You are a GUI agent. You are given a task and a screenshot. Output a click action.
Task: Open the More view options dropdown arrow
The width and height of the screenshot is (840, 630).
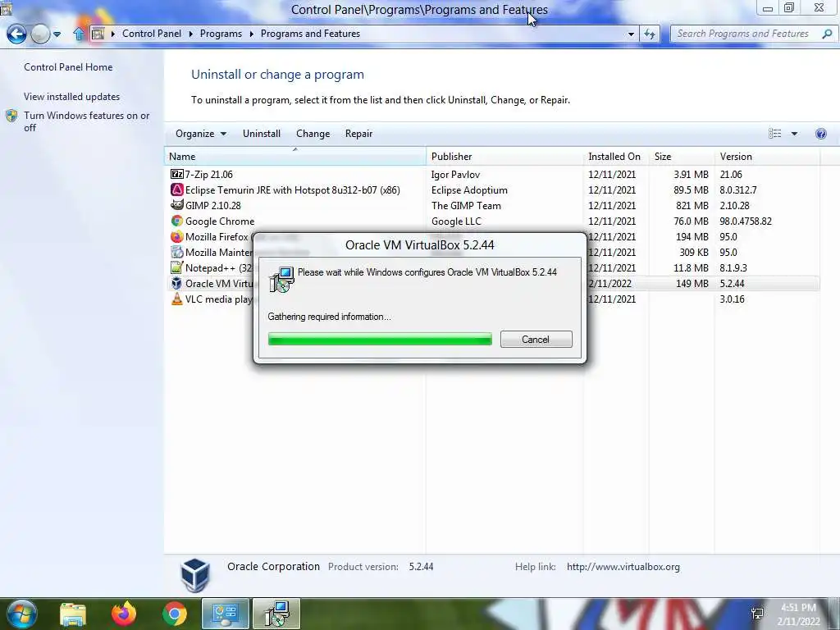point(794,134)
